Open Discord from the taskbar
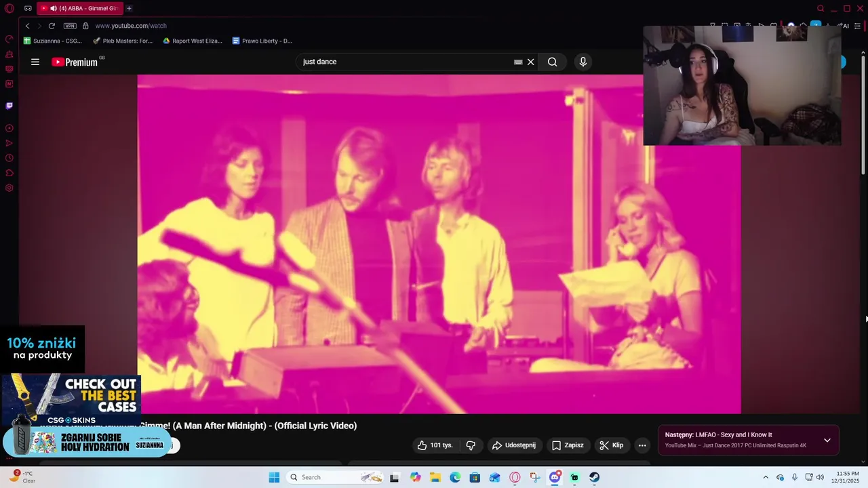 pyautogui.click(x=555, y=477)
